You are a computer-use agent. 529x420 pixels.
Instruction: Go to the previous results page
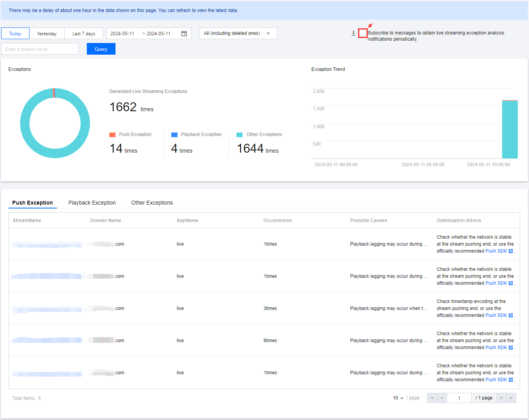[442, 398]
